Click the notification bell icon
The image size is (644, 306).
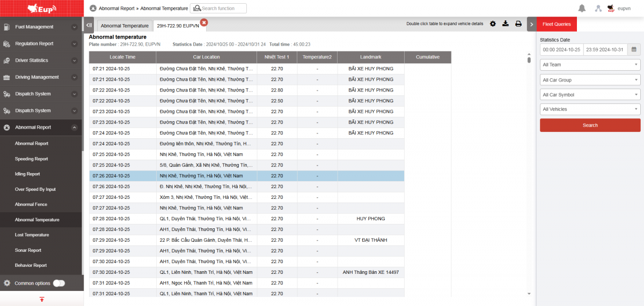pos(582,8)
